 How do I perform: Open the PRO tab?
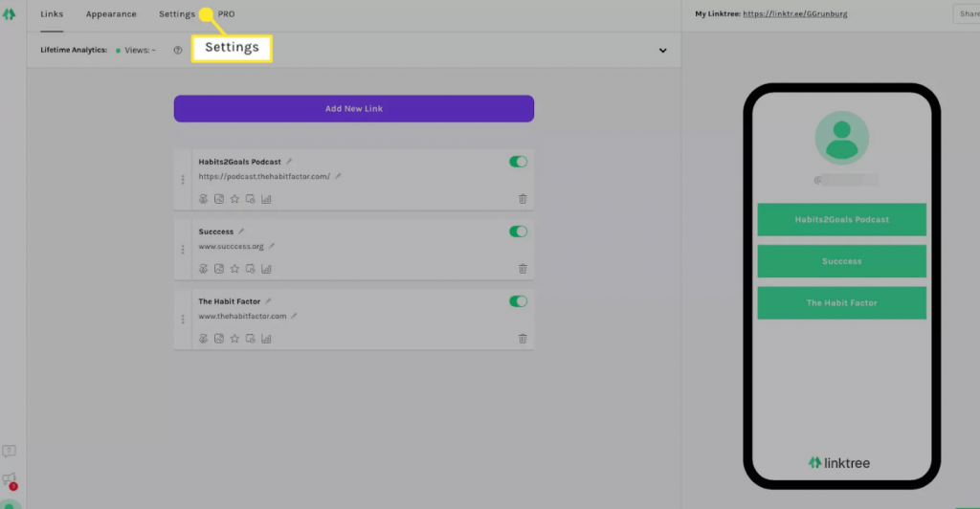(x=226, y=13)
